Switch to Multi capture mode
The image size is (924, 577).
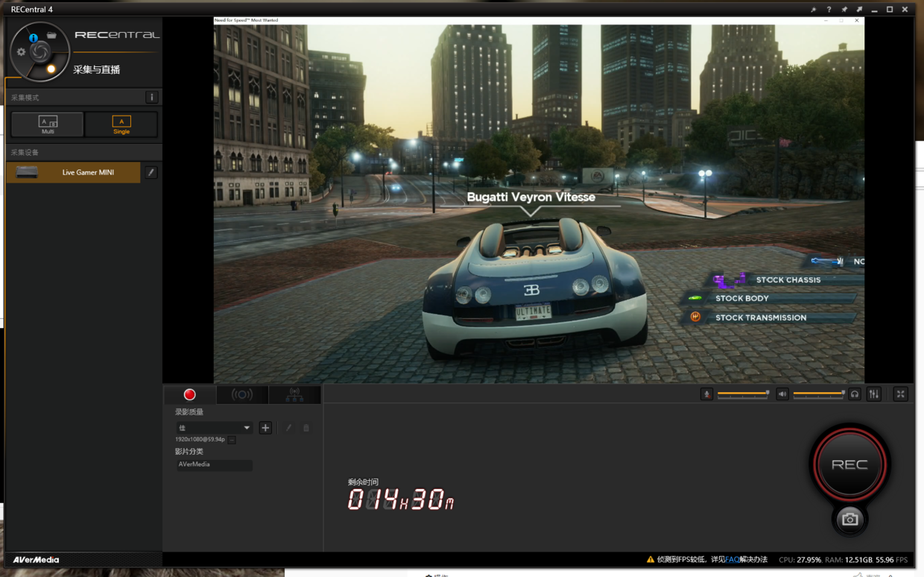click(48, 124)
